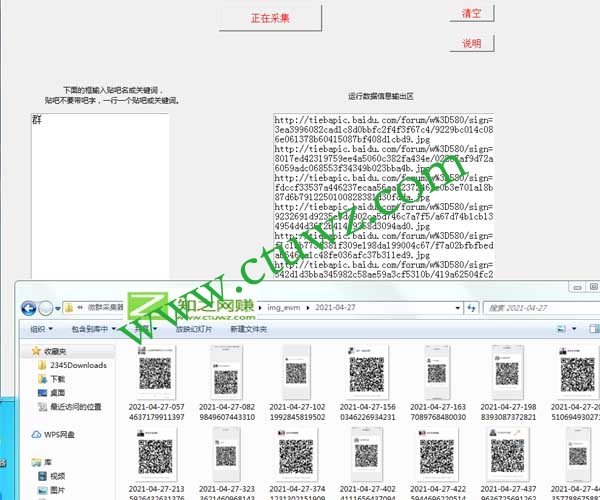Focus the search 2021-04-27 box
Screen dimensions: 600x500
coord(541,308)
